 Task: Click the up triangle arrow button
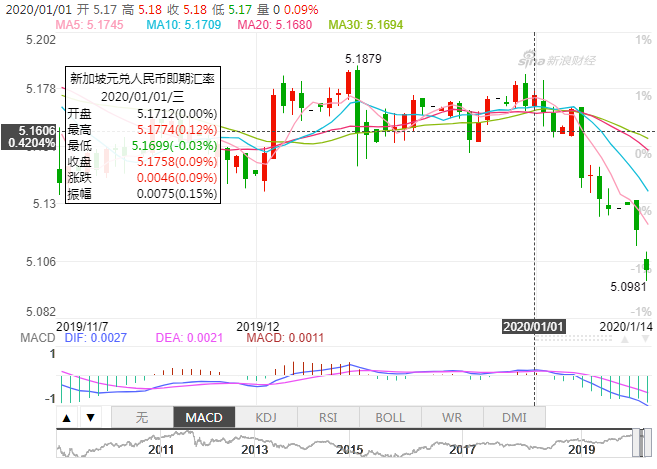coord(66,418)
